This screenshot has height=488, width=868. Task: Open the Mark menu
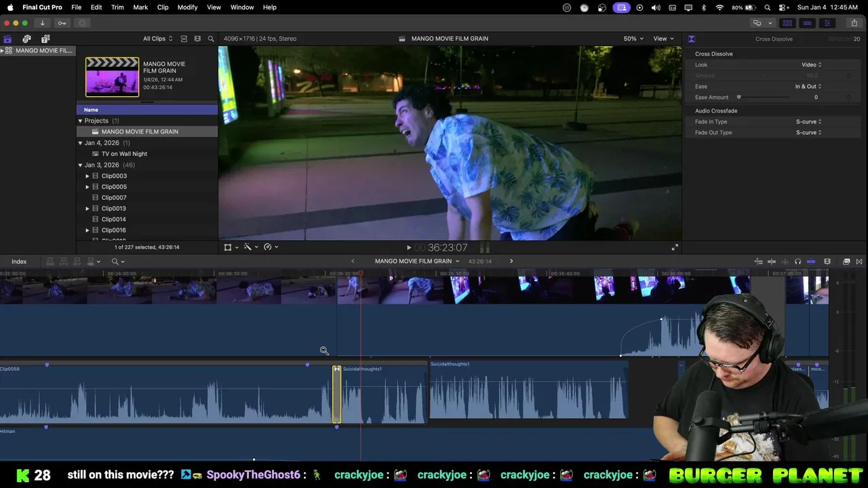140,7
